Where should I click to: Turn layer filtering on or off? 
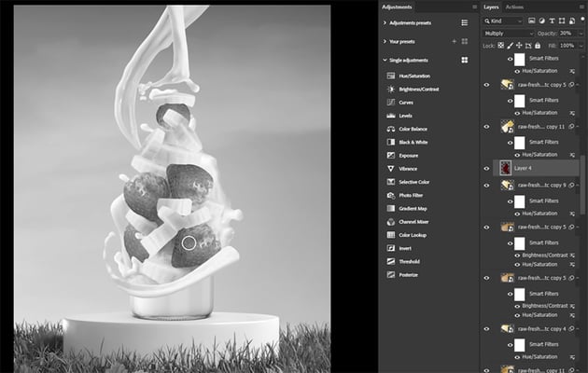coord(581,21)
